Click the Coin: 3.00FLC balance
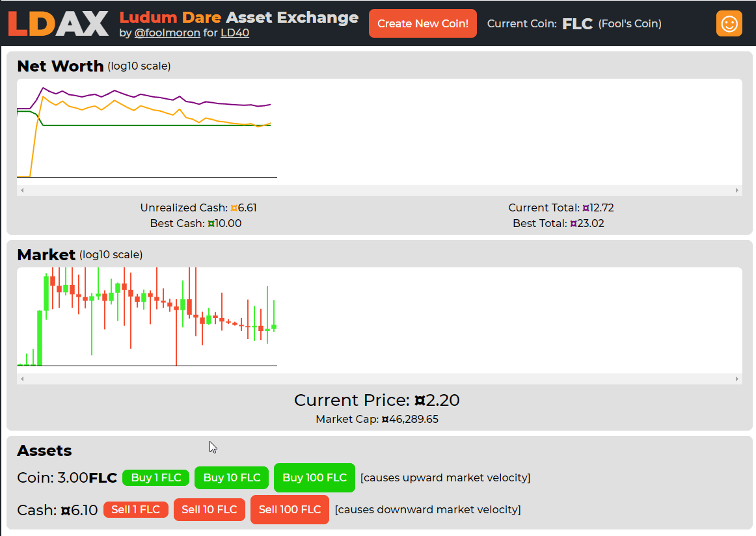 (67, 477)
